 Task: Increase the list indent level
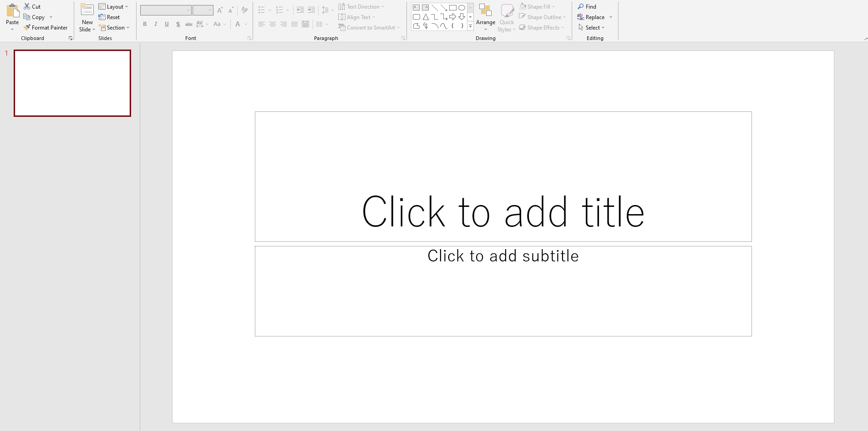[x=311, y=10]
